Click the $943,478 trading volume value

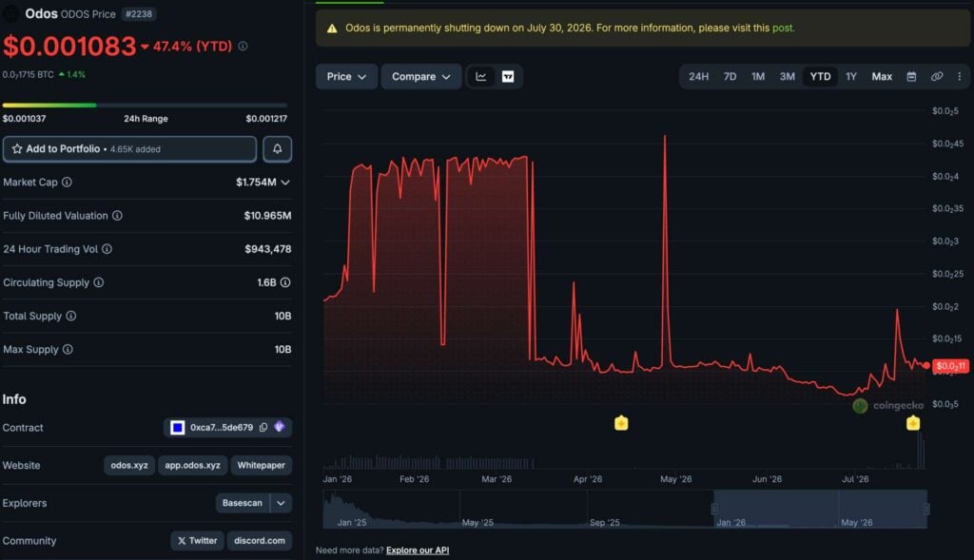click(x=267, y=249)
